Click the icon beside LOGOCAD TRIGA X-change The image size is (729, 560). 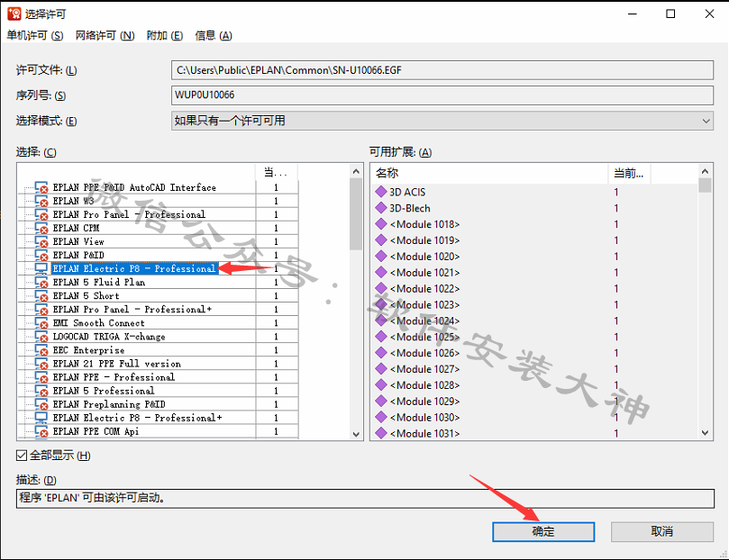coord(41,336)
